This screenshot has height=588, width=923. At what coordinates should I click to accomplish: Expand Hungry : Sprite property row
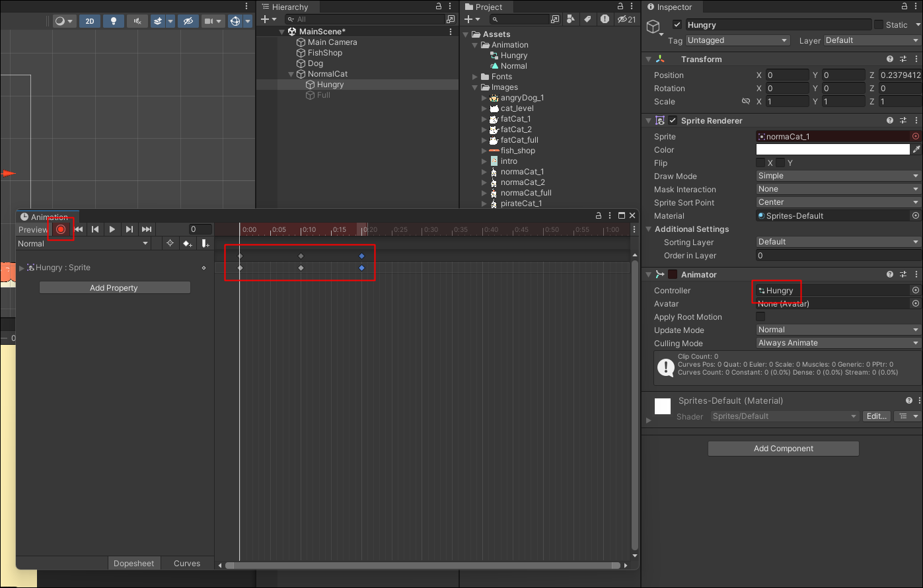22,268
